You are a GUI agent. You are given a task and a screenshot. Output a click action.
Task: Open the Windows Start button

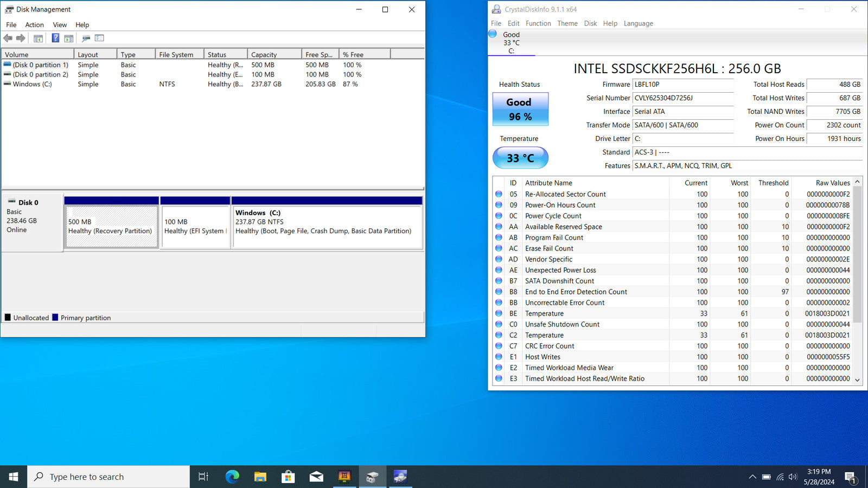[x=14, y=477]
